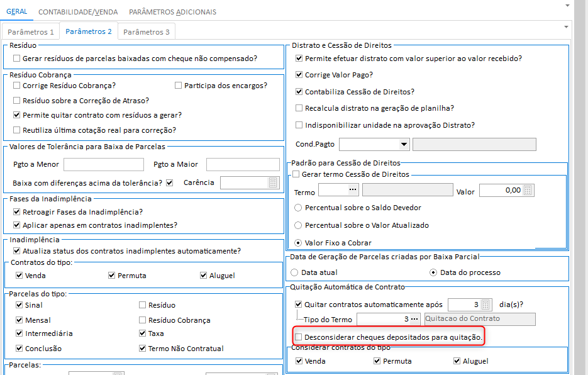This screenshot has height=375, width=588.
Task: Expand the Cond.Pagto dropdown
Action: point(404,145)
